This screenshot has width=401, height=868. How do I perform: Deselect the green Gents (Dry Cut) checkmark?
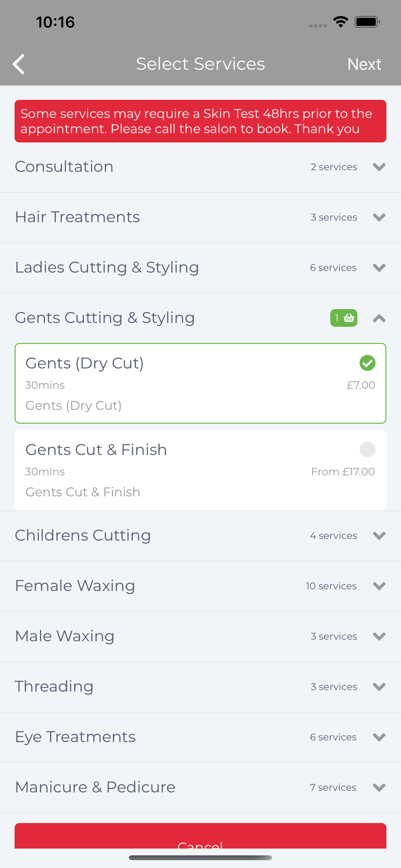tap(368, 363)
